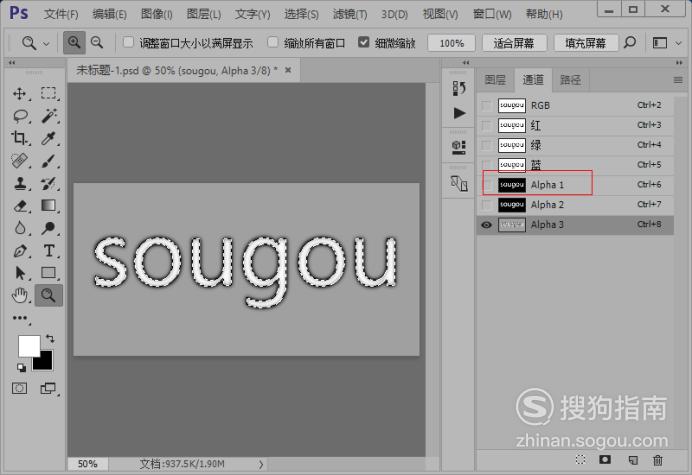
Task: Click the search magnifier in options bar
Action: [630, 43]
